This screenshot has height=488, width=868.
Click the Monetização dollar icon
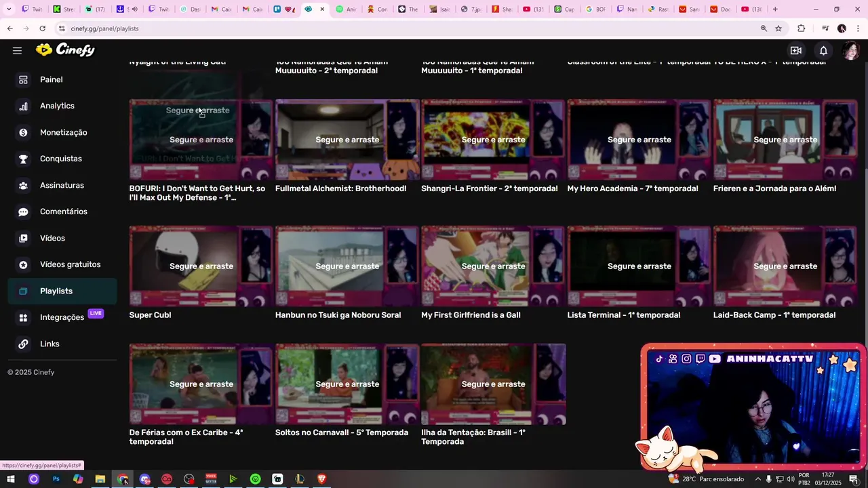click(23, 132)
